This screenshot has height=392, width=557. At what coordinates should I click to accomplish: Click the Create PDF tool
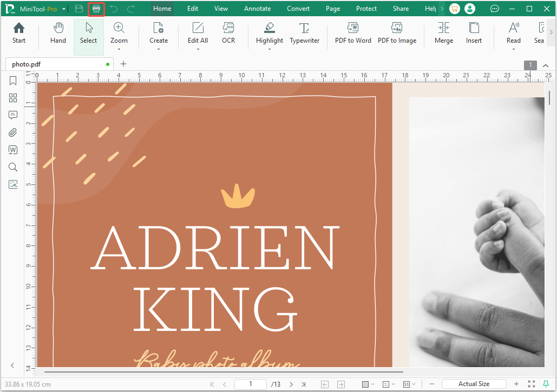159,33
